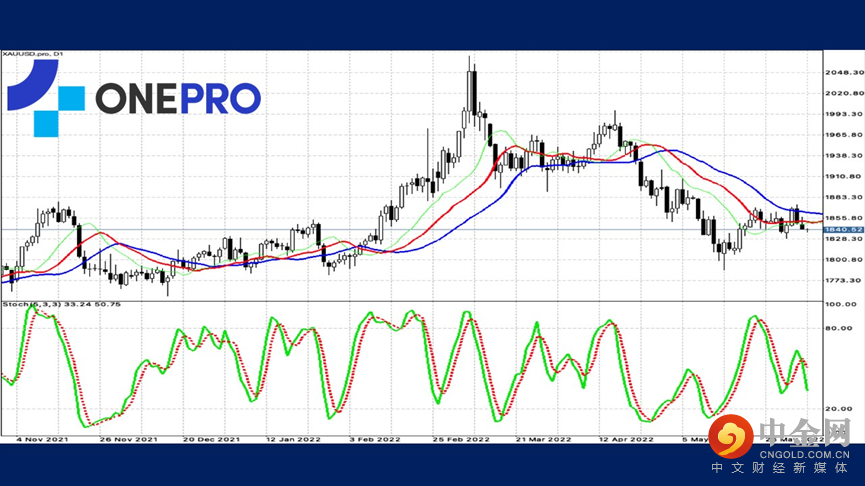This screenshot has height=486, width=865.
Task: Click the tallest candlestick near 25 Feb 2022
Action: [x=469, y=91]
